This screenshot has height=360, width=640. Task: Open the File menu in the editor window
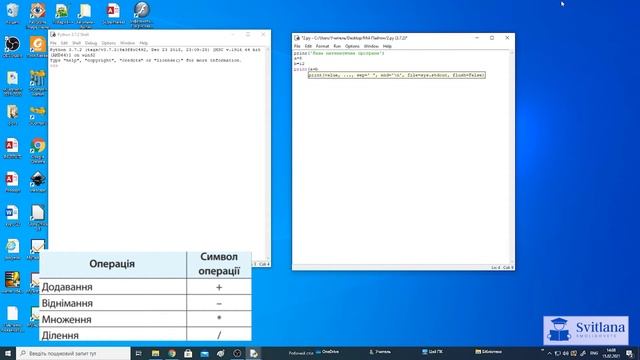tap(297, 47)
